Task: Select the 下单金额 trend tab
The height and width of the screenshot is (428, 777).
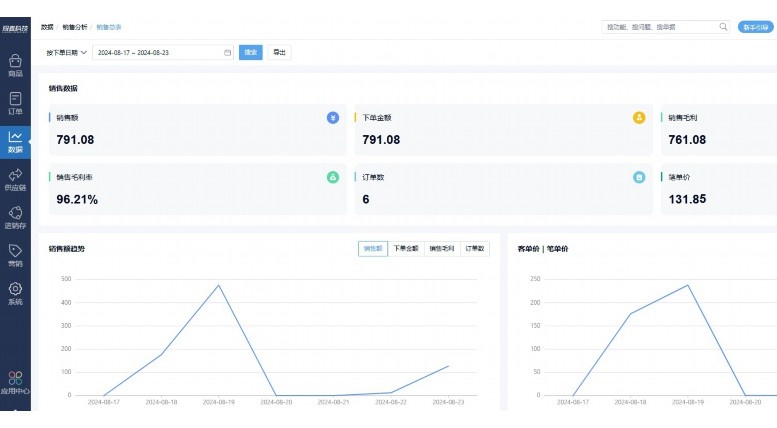Action: pos(406,249)
